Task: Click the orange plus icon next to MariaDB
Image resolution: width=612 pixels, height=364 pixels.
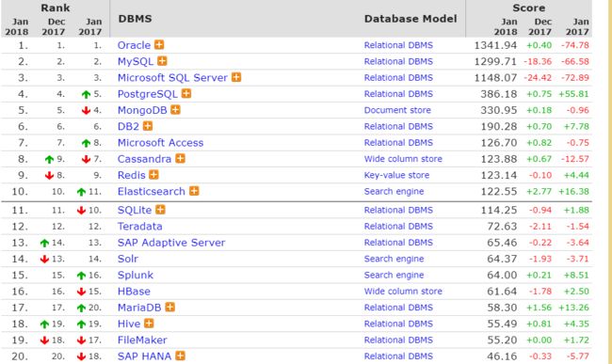Action: coord(169,308)
